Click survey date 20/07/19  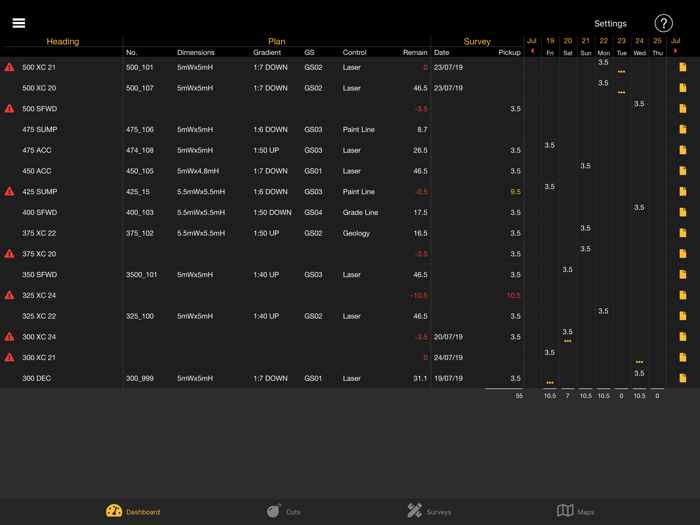pos(448,337)
